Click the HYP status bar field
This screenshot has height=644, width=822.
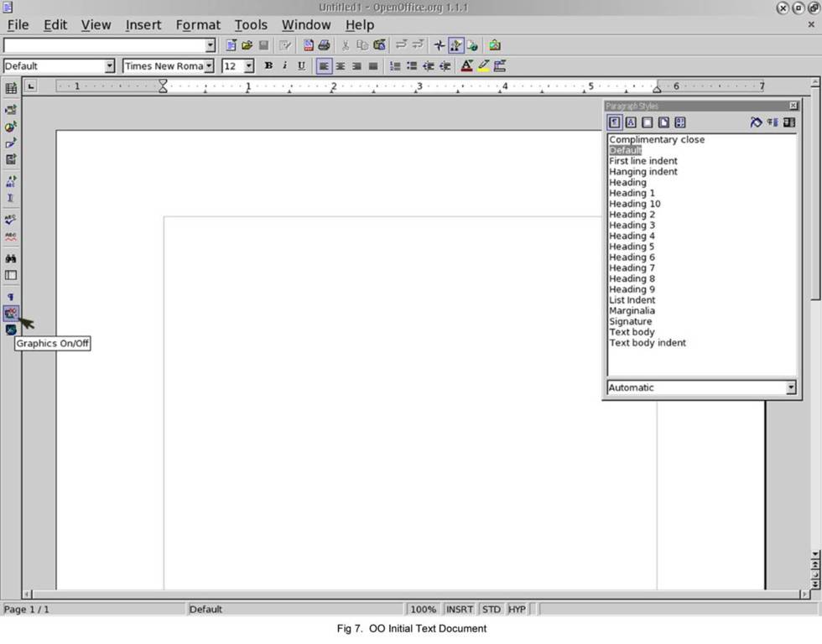pyautogui.click(x=517, y=610)
